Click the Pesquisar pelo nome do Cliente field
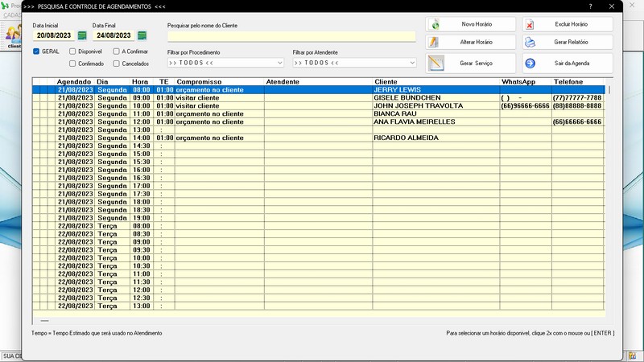The height and width of the screenshot is (362, 644). pyautogui.click(x=291, y=36)
